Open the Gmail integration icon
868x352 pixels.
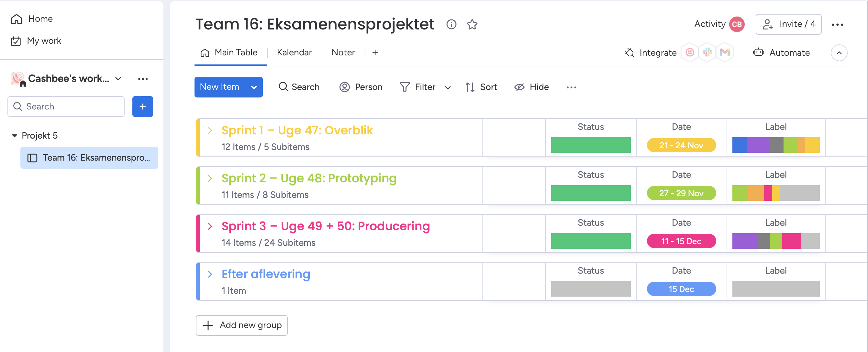coord(725,52)
